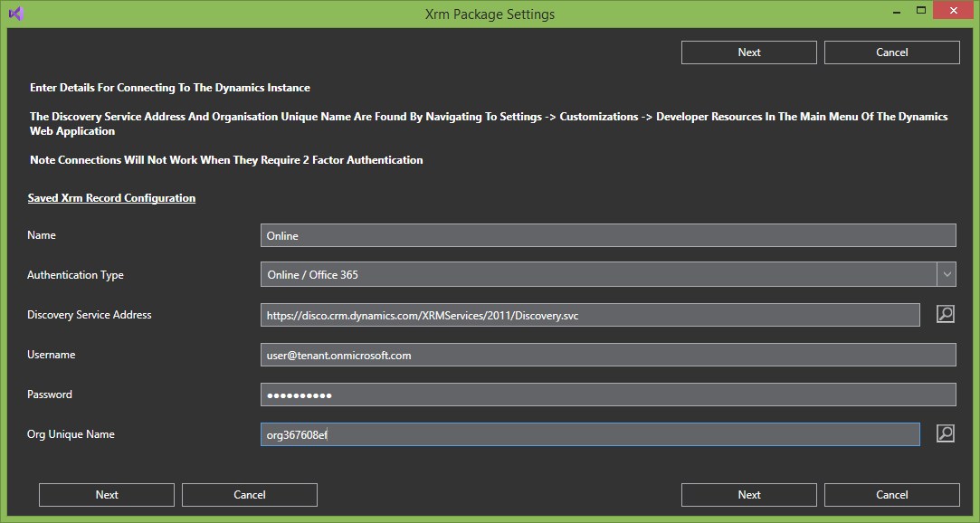The width and height of the screenshot is (980, 523).
Task: Click into the Discovery Service Address URL field
Action: click(589, 315)
